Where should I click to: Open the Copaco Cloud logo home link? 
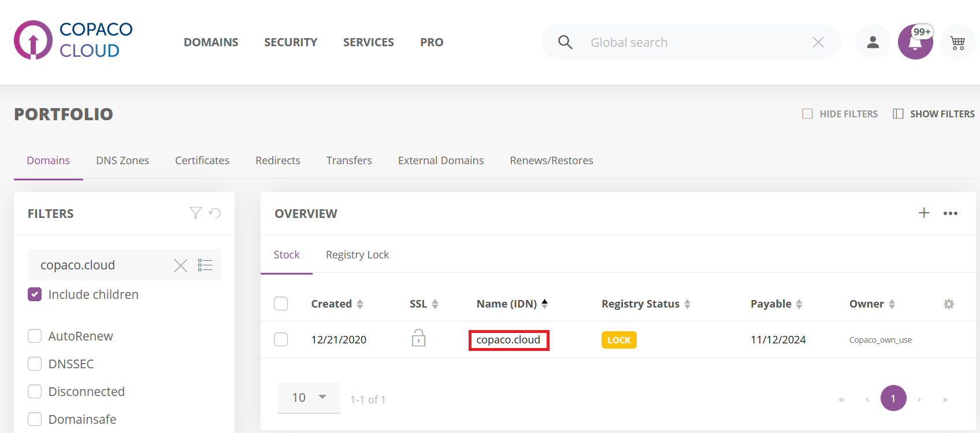pyautogui.click(x=73, y=40)
